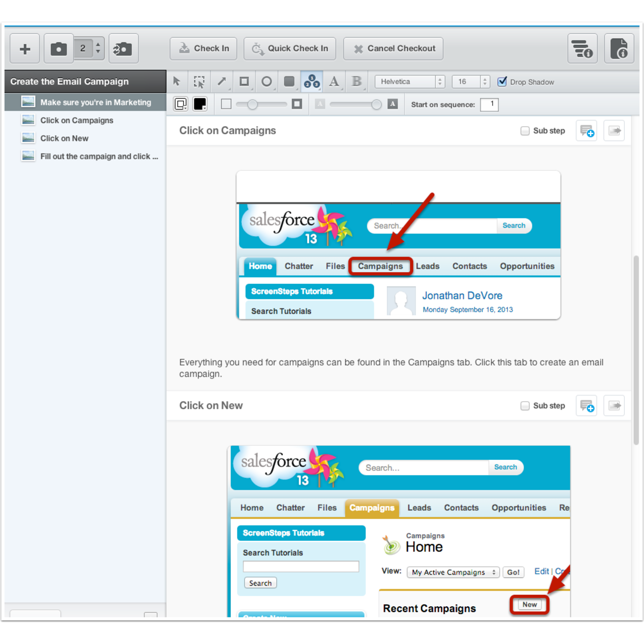Open the article info panel icon
Viewport: 644px width, 644px height.
[x=619, y=48]
